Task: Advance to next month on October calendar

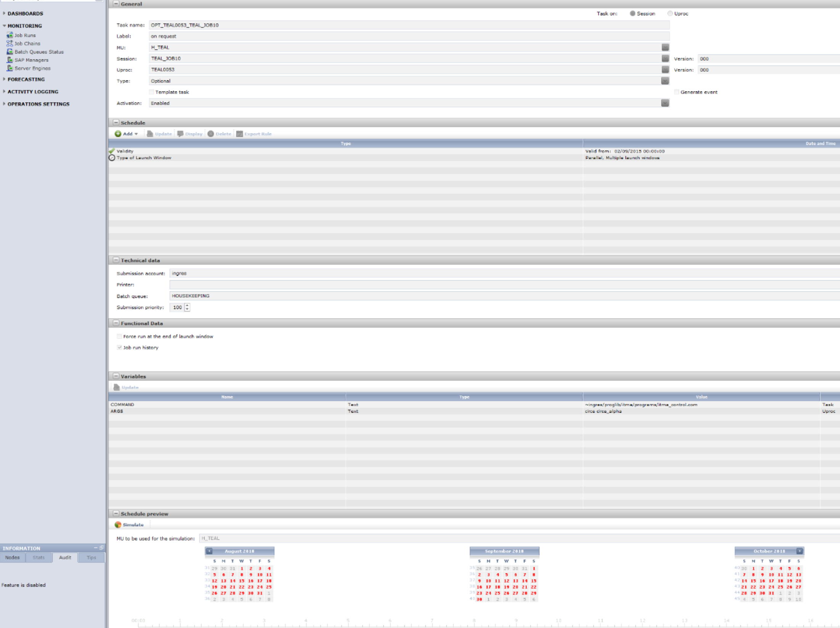Action: (x=799, y=551)
